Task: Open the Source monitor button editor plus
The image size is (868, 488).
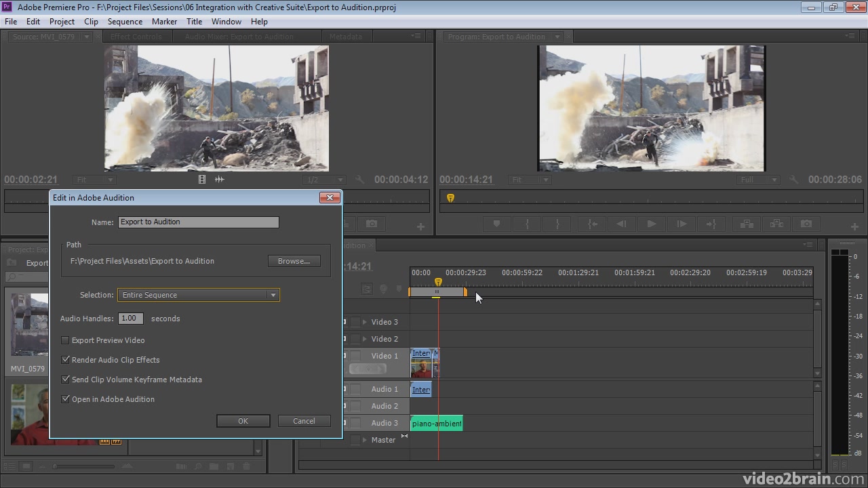Action: 420,226
